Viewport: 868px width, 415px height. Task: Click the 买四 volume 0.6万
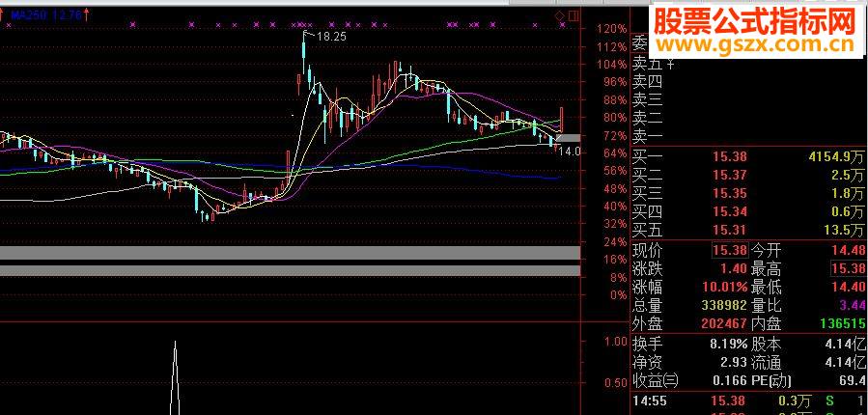point(847,211)
